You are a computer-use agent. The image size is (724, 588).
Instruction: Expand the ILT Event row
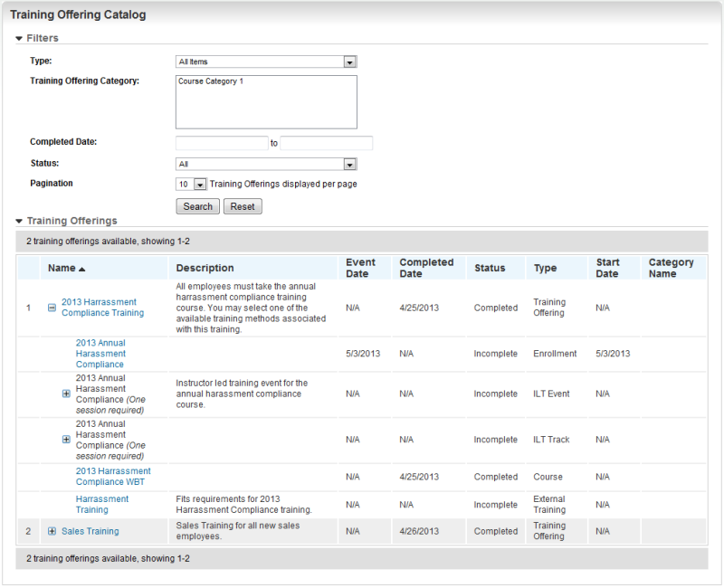pos(66,394)
